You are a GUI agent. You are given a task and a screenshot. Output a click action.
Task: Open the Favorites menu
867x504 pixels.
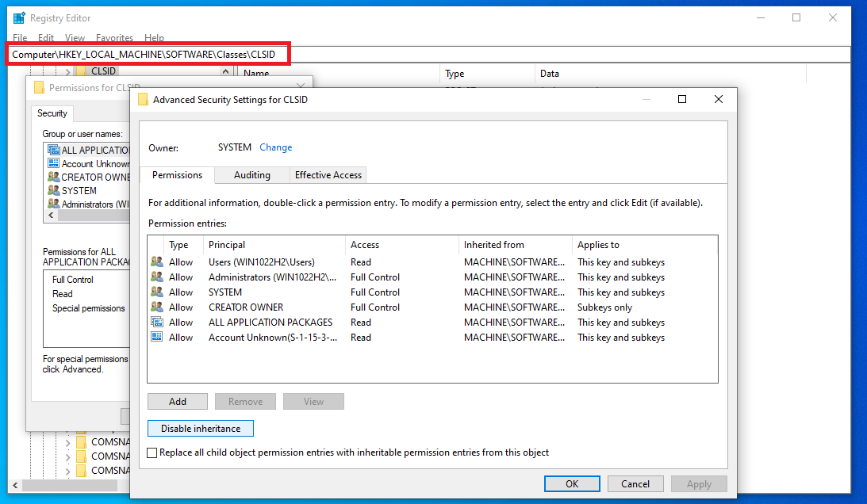click(114, 37)
